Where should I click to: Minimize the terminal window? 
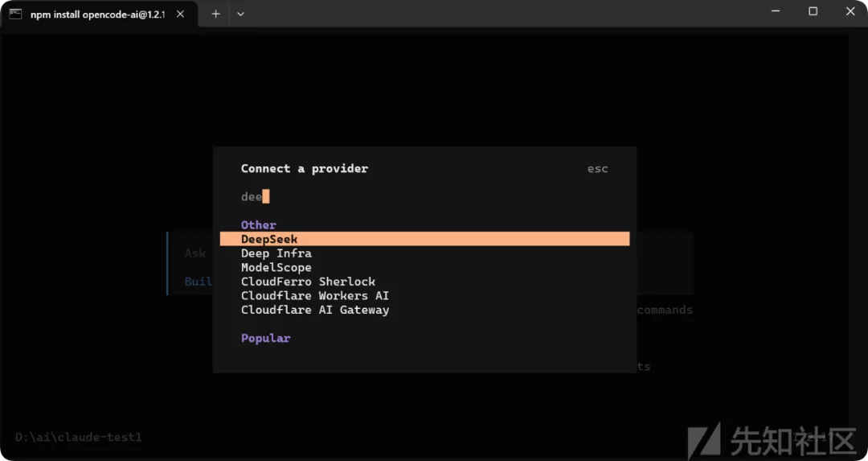point(775,11)
